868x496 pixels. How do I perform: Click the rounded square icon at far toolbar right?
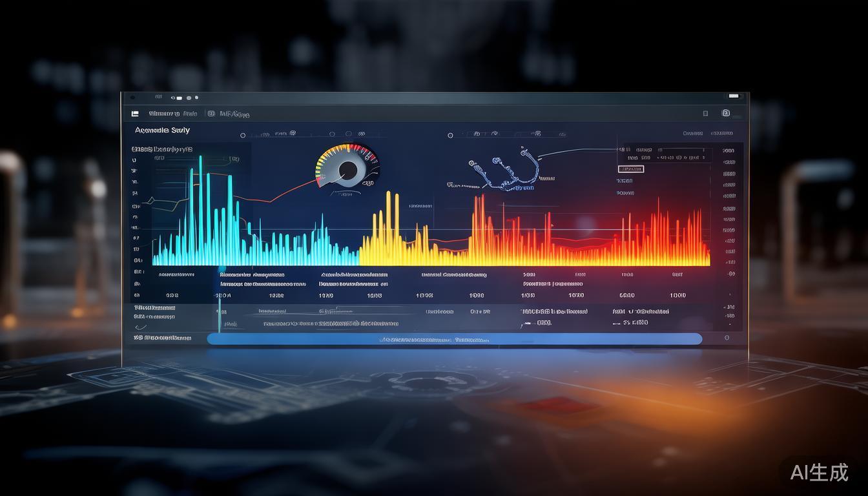point(726,114)
